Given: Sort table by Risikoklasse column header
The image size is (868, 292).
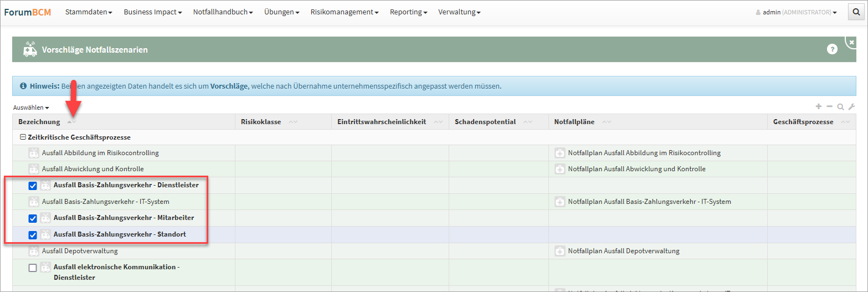Looking at the screenshot, I should tap(261, 122).
